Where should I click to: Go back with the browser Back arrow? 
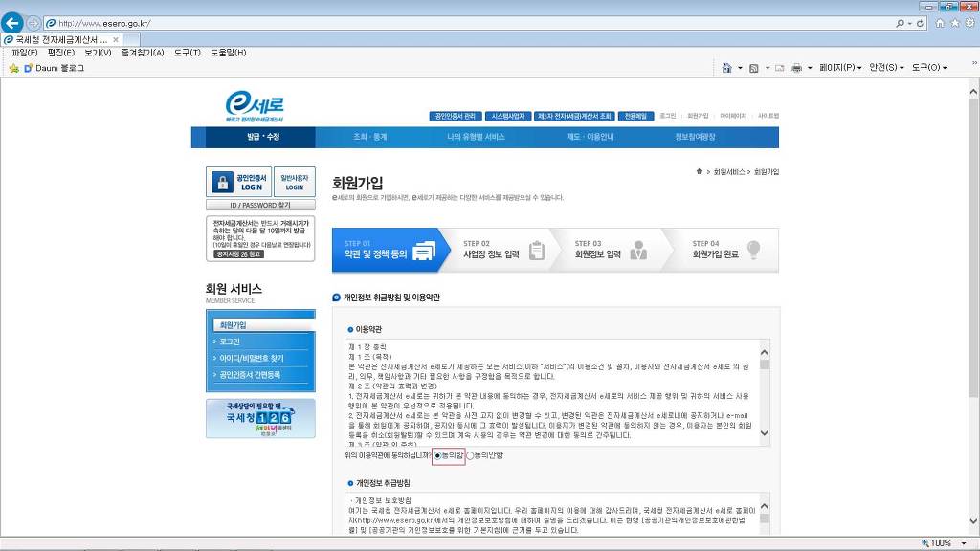point(11,23)
